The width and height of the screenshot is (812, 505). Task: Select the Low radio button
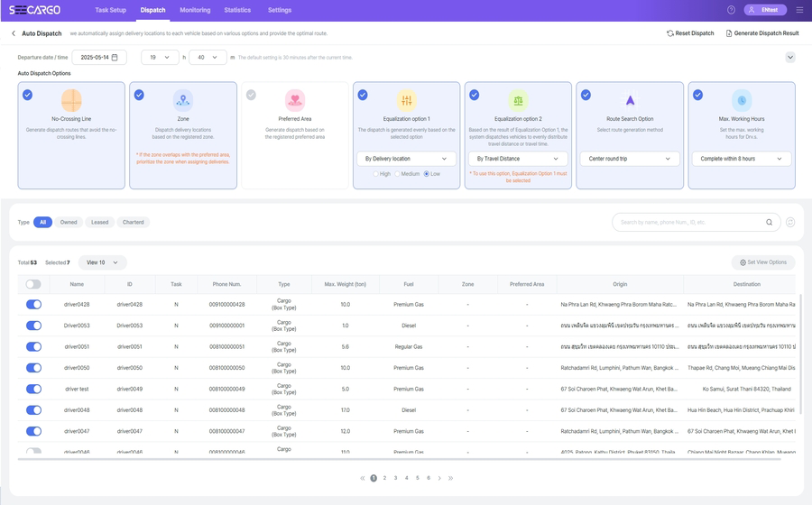[x=427, y=174]
